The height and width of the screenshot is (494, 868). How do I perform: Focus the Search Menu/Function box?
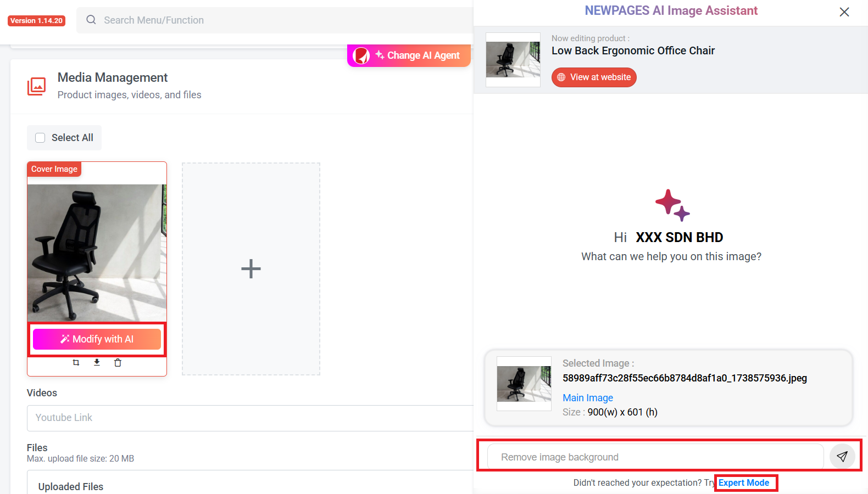coord(275,20)
